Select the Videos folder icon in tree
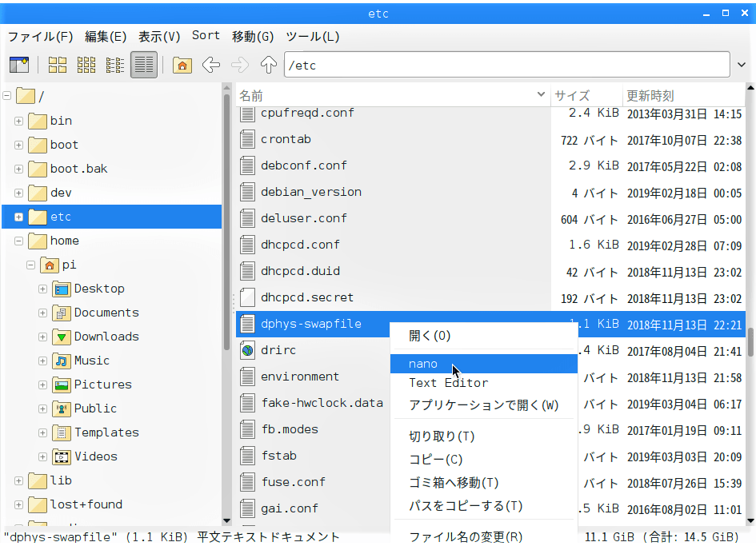This screenshot has height=546, width=756. coord(62,456)
